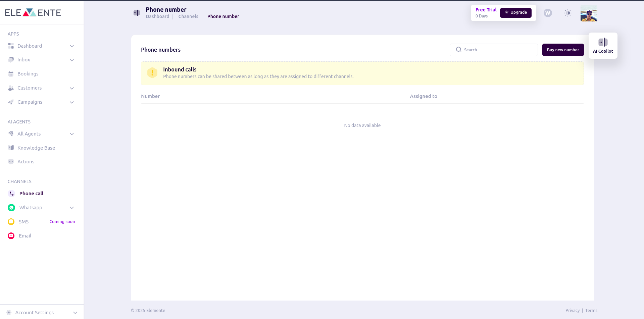Viewport: 644px width, 319px height.
Task: Click Channels breadcrumb link
Action: [188, 16]
